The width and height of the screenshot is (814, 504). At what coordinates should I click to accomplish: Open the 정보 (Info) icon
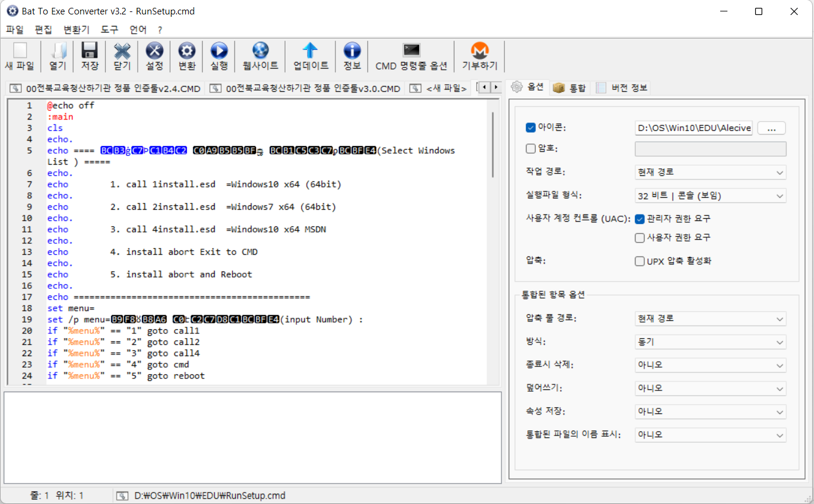pyautogui.click(x=352, y=51)
